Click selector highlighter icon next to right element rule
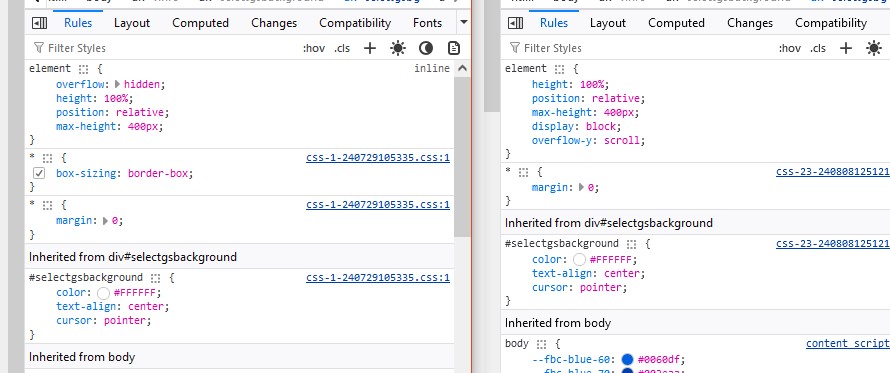Screen dimensions: 890x373 point(560,69)
